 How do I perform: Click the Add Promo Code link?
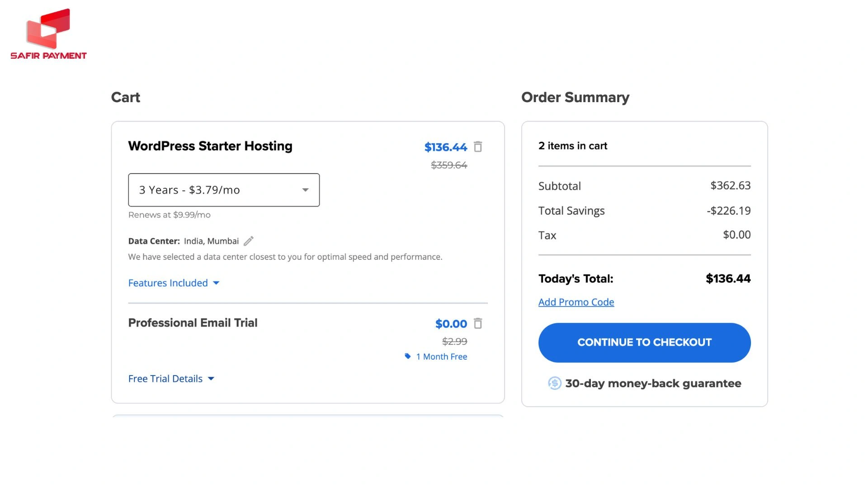coord(576,302)
